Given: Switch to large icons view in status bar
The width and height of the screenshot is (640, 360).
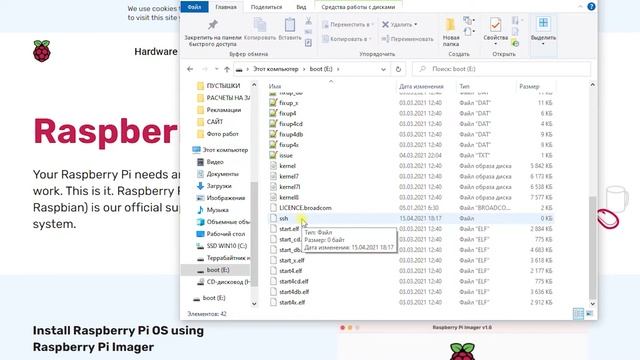Looking at the screenshot, I should pyautogui.click(x=589, y=313).
